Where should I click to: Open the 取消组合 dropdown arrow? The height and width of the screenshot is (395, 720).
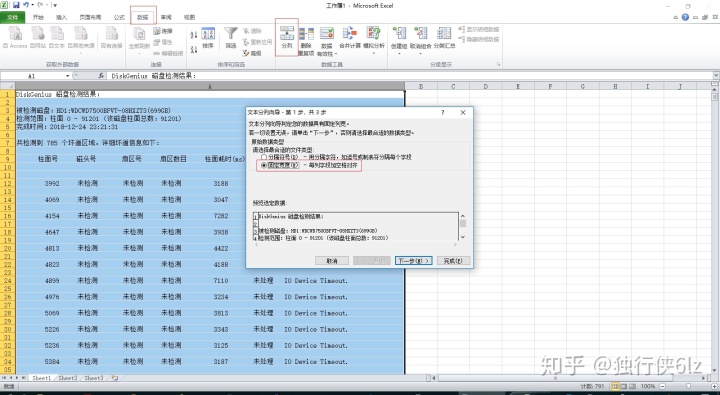[x=421, y=53]
